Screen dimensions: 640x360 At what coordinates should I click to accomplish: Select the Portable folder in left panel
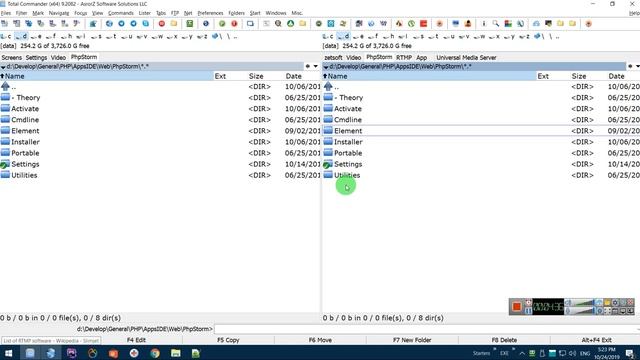pos(25,153)
